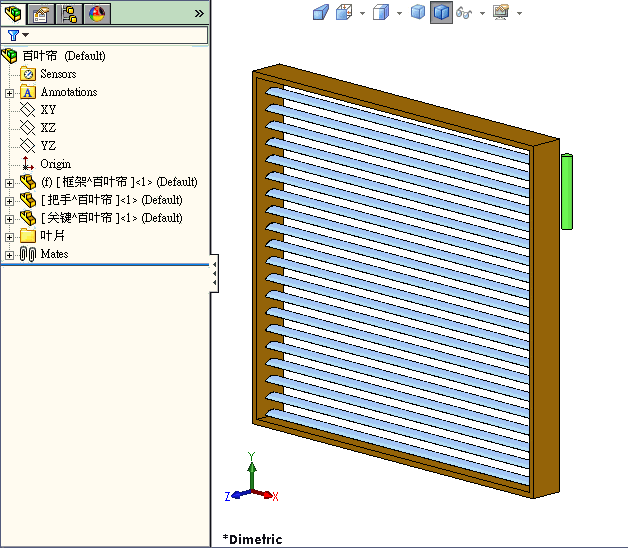
Task: Select Shaded display style icon
Action: coord(418,12)
